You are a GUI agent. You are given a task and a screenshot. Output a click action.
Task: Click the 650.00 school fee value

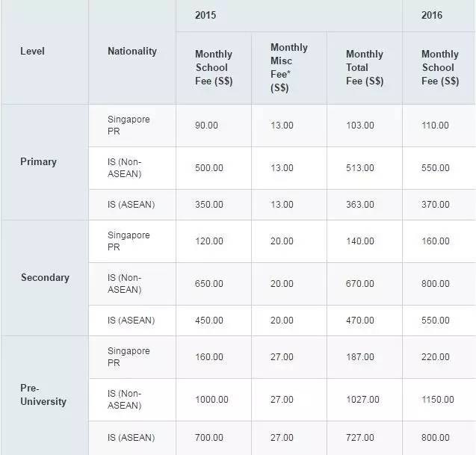click(208, 284)
